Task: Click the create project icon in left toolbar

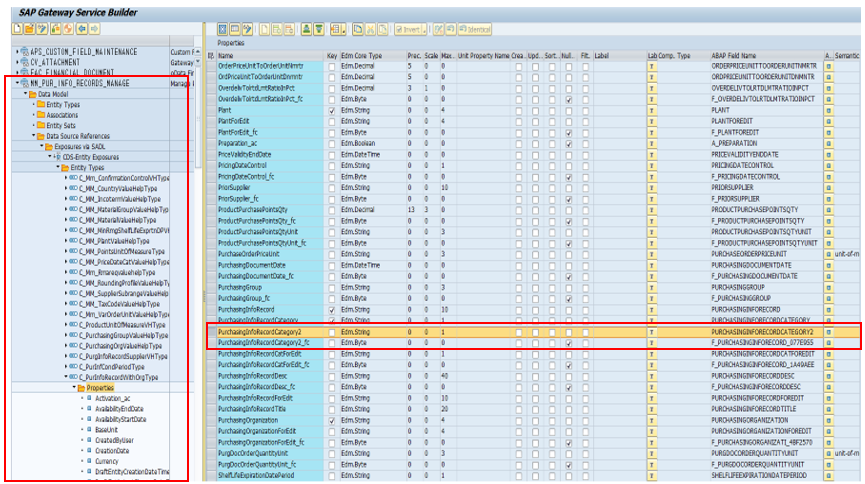Action: point(18,29)
